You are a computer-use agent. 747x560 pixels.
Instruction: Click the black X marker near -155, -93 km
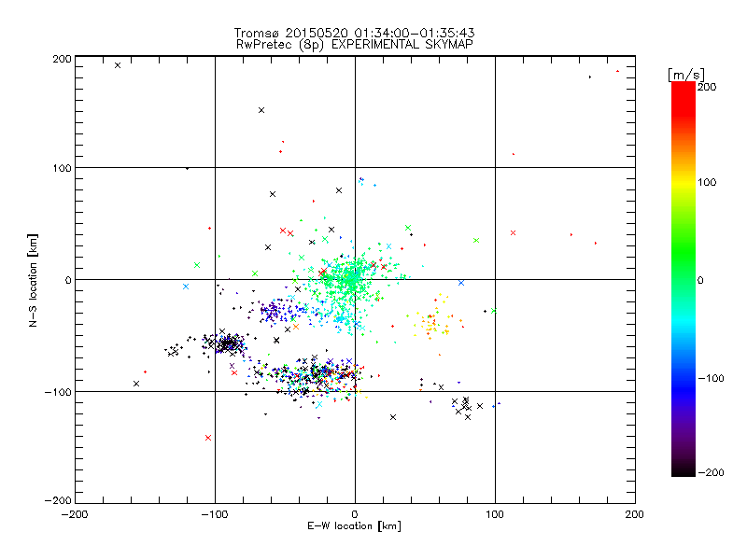click(x=136, y=384)
